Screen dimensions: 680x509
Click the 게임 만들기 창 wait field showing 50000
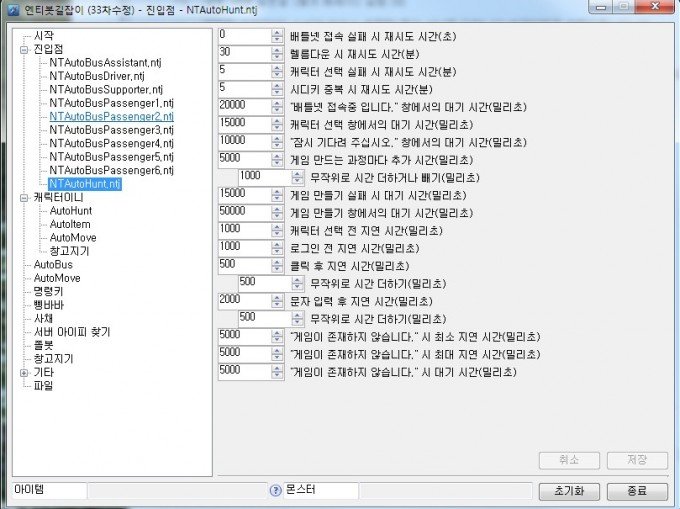point(244,211)
